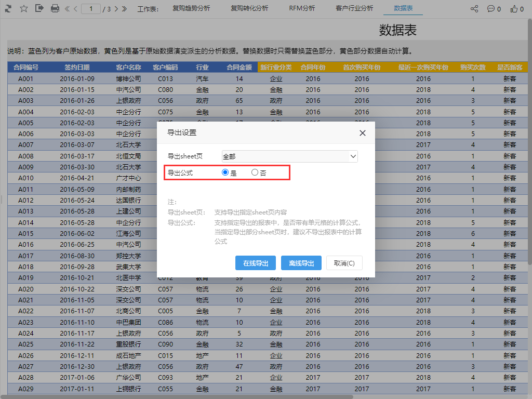
Task: Open comments via the speech bubble icon
Action: [490, 9]
